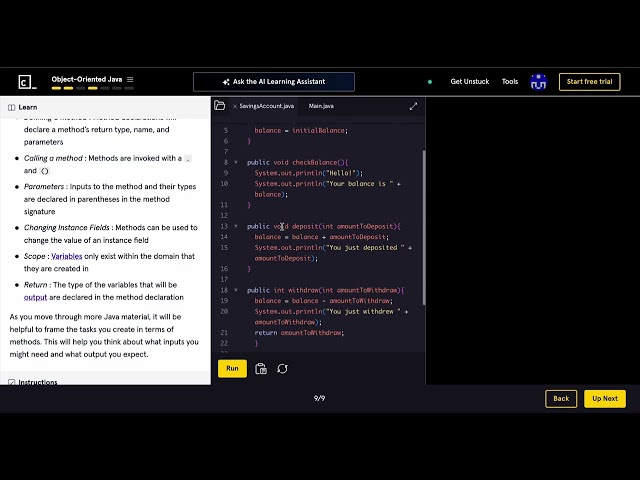640x480 pixels.
Task: Click the Parameters bullet text
Action: [110, 199]
